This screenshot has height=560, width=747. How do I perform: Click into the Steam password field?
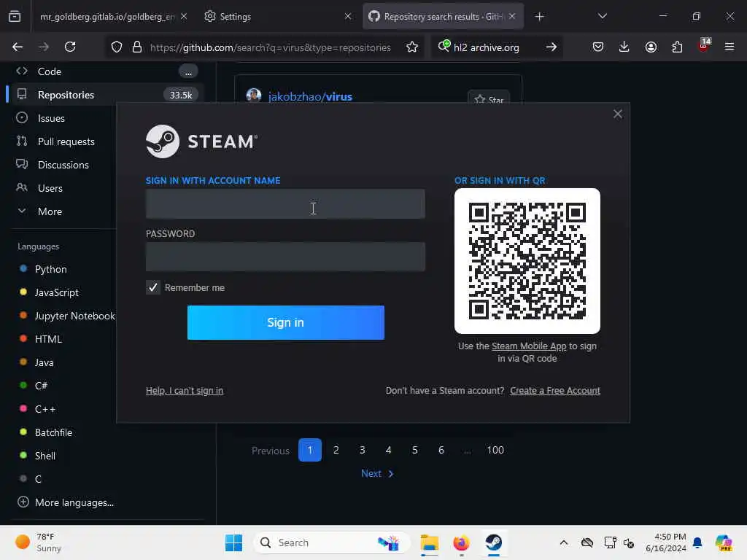pos(285,257)
